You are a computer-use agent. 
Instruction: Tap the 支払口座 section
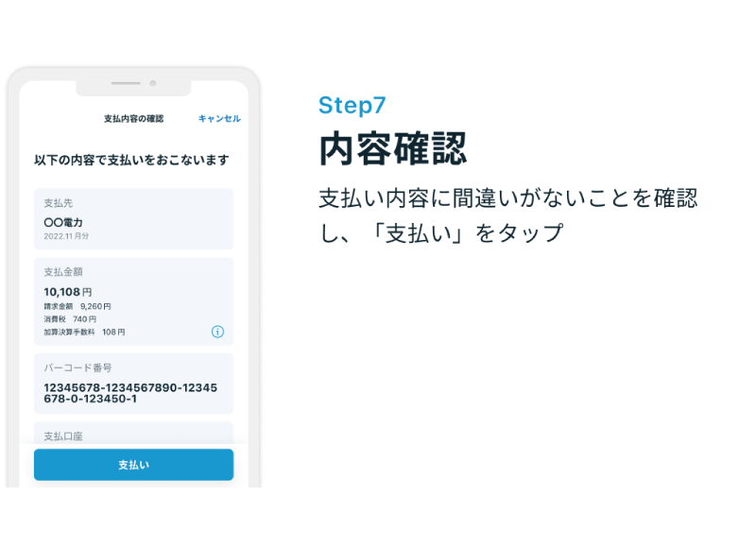coord(133,433)
